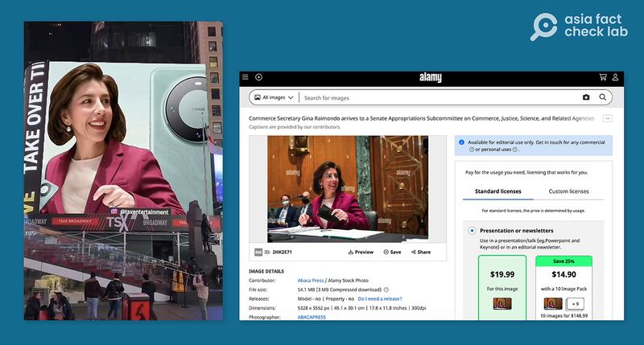The image size is (644, 345).
Task: Save the image using Save icon
Action: point(391,252)
